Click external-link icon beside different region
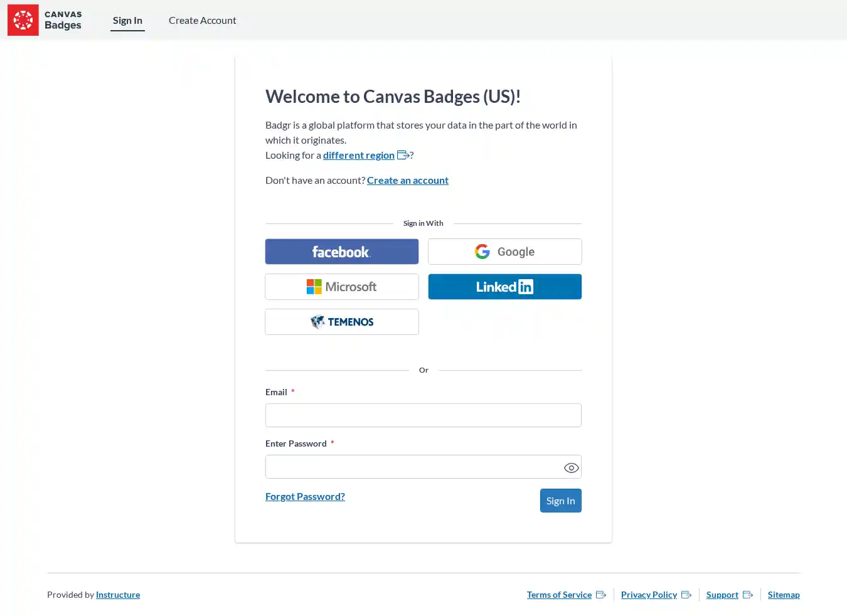The height and width of the screenshot is (616, 847). [x=403, y=155]
